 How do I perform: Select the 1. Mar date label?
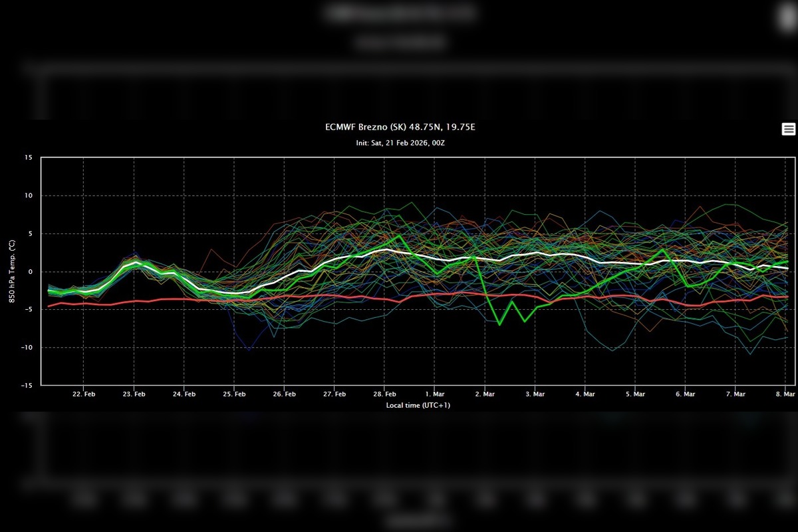tap(435, 394)
